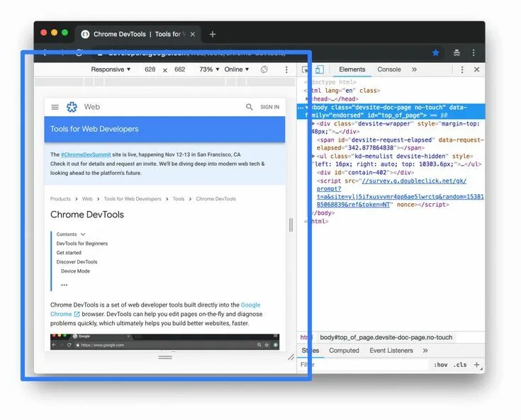
Task: Expand contents list with ellipsis
Action: pos(64,285)
